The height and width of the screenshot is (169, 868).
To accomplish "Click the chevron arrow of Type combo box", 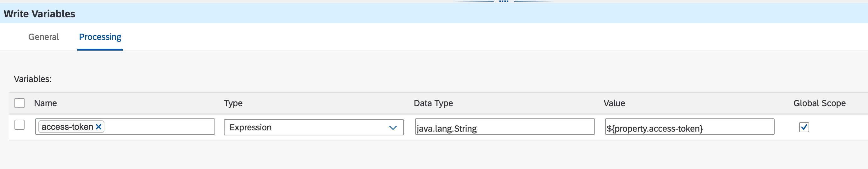I will pyautogui.click(x=393, y=128).
